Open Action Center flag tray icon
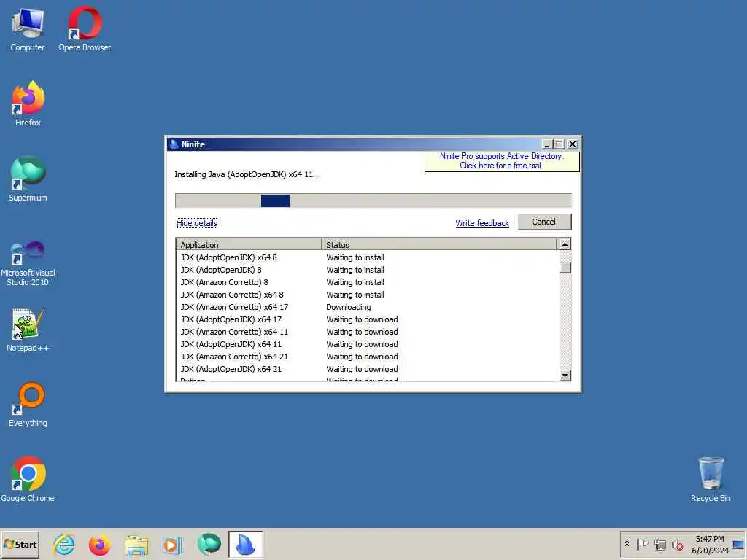Viewport: 747px width, 560px height. (642, 544)
